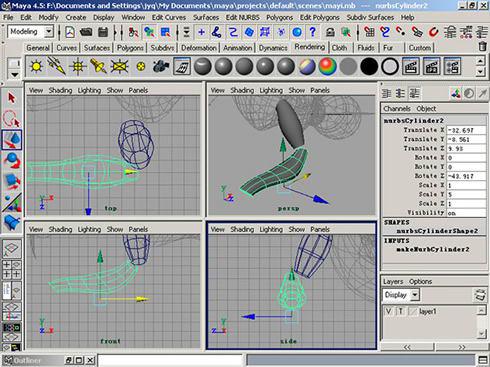Click the Translate X value field

tap(466, 130)
